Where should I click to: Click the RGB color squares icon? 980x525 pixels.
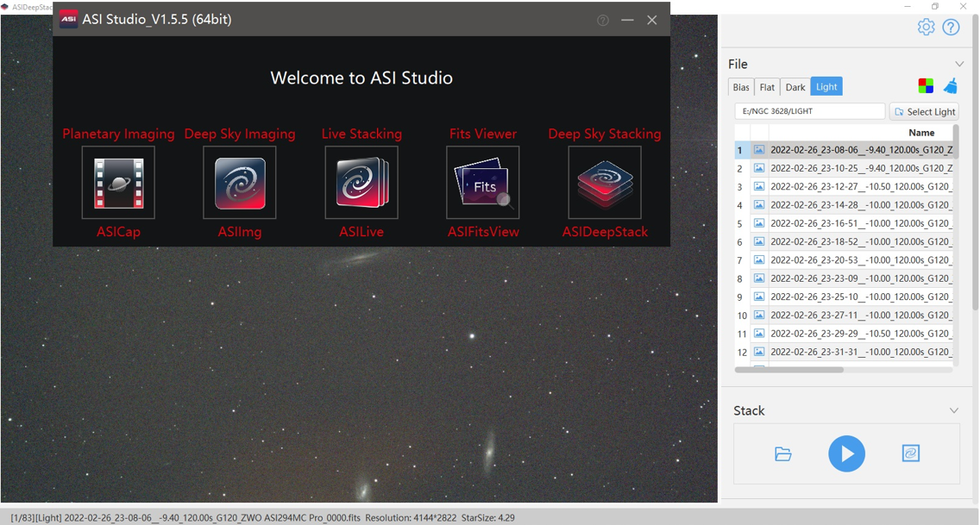926,86
